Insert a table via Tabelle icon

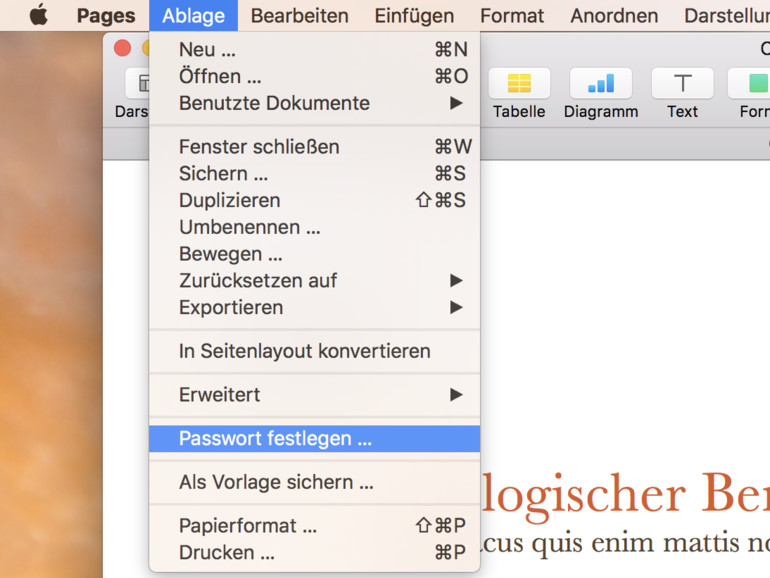pos(519,83)
